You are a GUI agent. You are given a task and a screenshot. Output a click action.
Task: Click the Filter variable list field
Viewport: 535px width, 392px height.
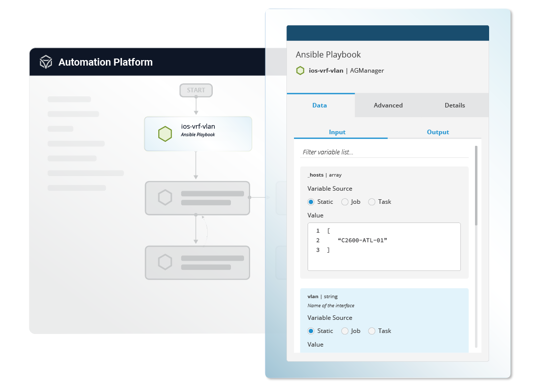click(x=384, y=152)
